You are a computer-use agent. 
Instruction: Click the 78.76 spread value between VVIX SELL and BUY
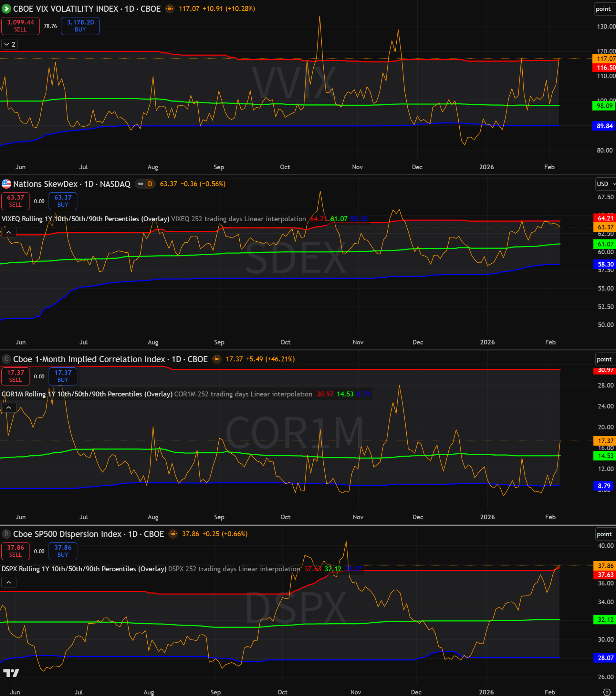(x=50, y=26)
